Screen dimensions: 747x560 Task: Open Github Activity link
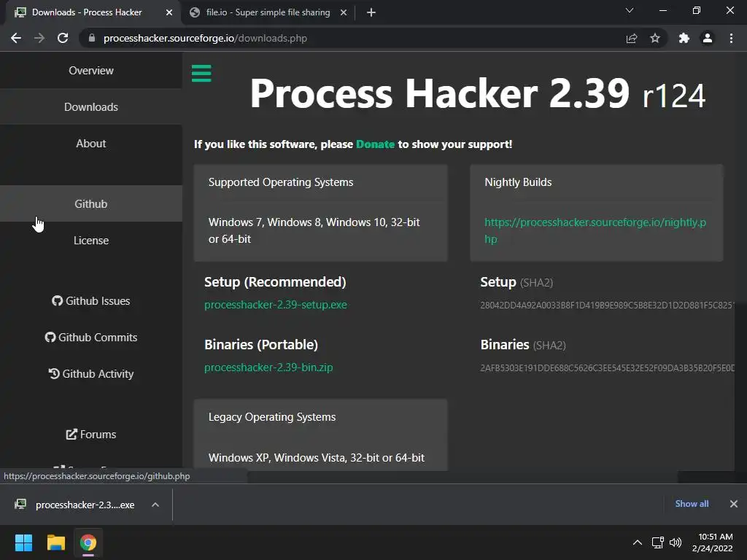click(x=91, y=374)
